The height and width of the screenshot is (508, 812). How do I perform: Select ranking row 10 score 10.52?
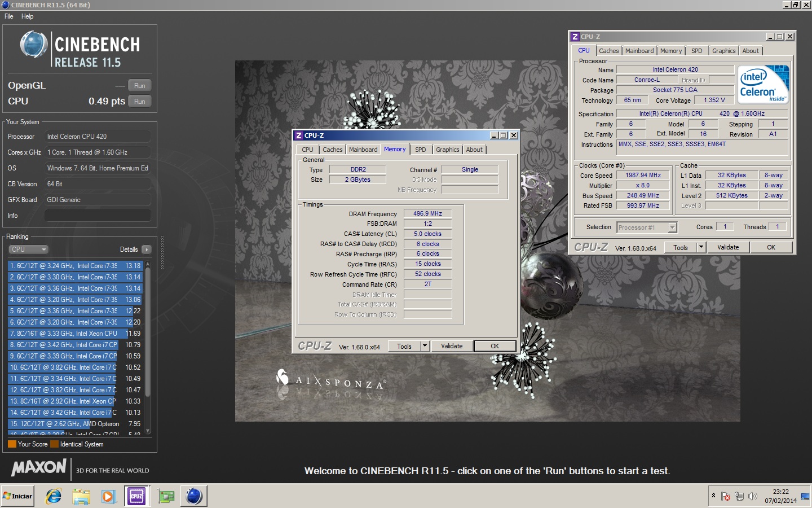point(75,367)
